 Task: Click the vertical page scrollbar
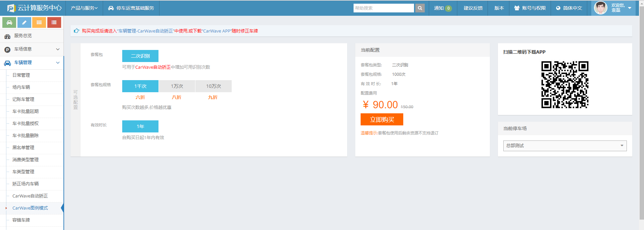point(641,114)
